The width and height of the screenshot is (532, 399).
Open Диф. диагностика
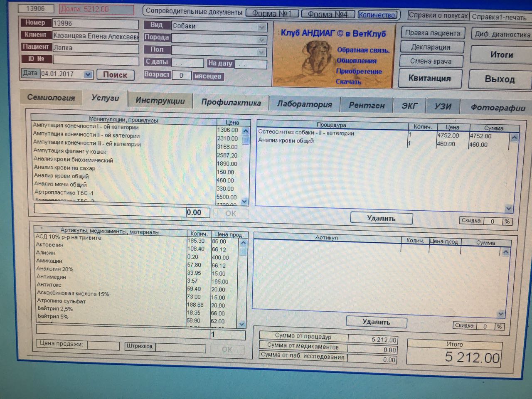coord(502,34)
